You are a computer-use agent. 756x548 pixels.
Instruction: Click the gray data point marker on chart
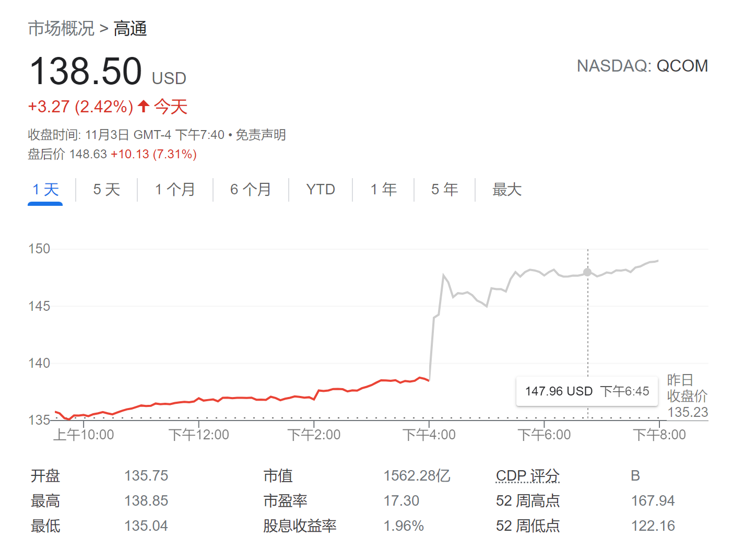587,272
